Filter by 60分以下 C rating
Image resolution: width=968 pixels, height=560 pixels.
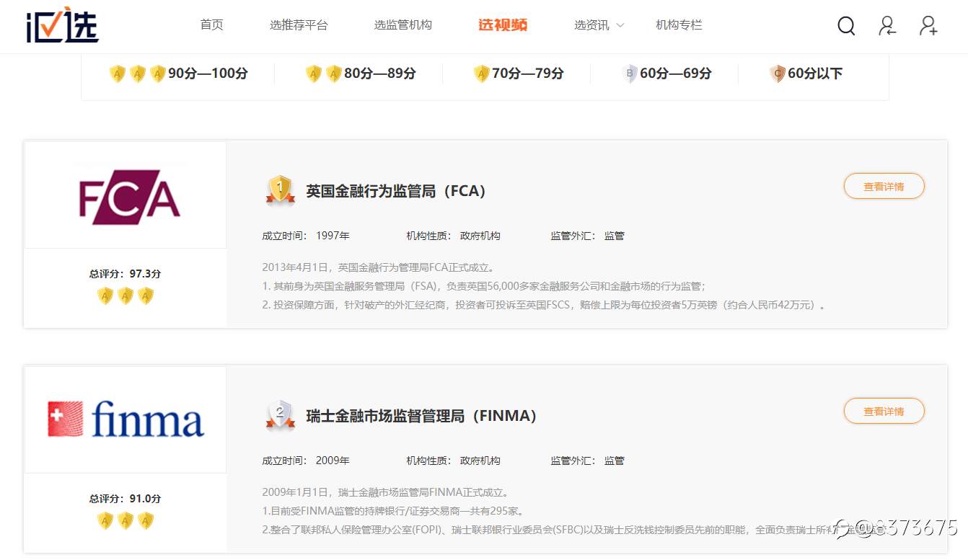(x=806, y=74)
